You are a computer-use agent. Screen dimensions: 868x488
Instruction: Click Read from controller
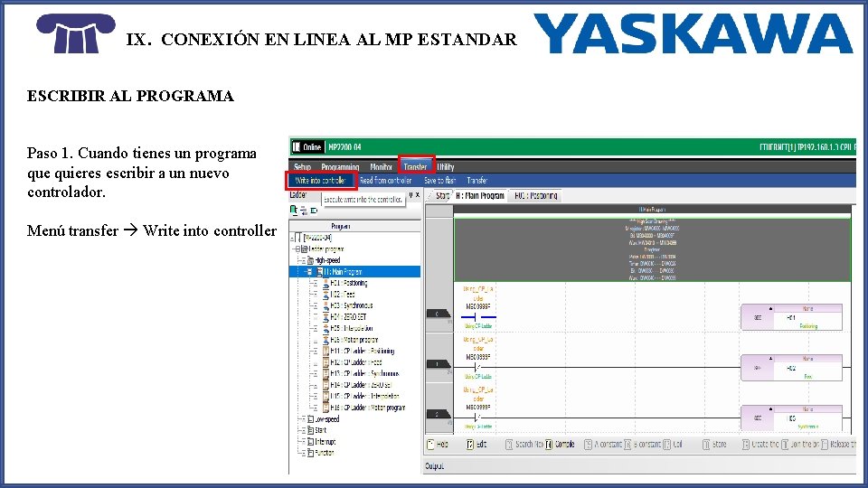[385, 181]
